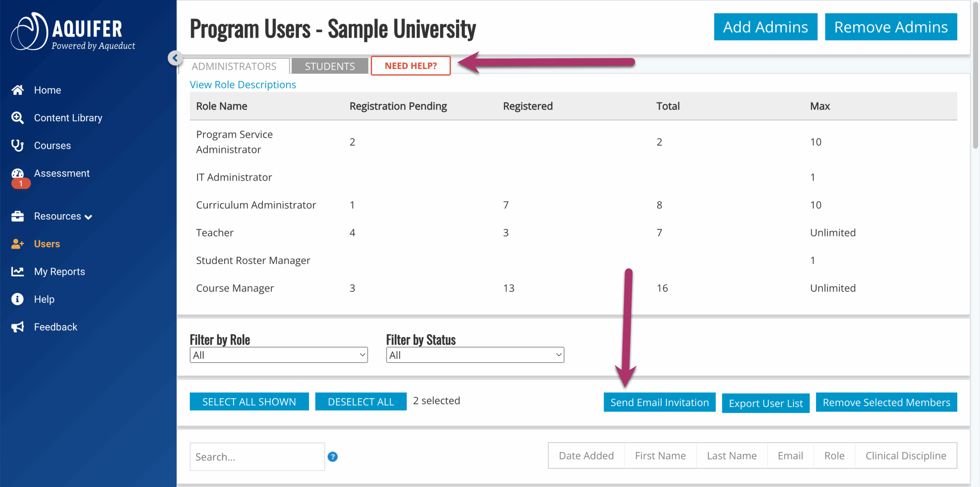Open View Role Descriptions link
This screenshot has width=980, height=487.
[243, 85]
